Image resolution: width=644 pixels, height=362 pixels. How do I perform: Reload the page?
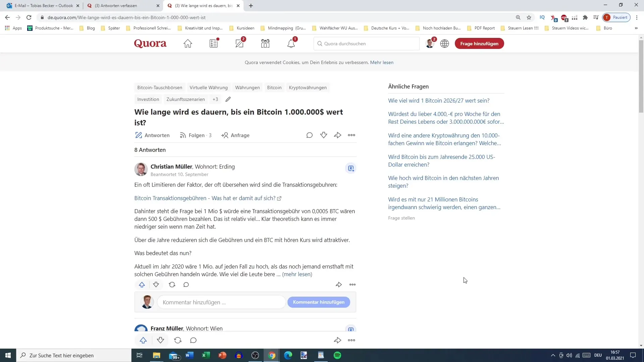tap(29, 17)
